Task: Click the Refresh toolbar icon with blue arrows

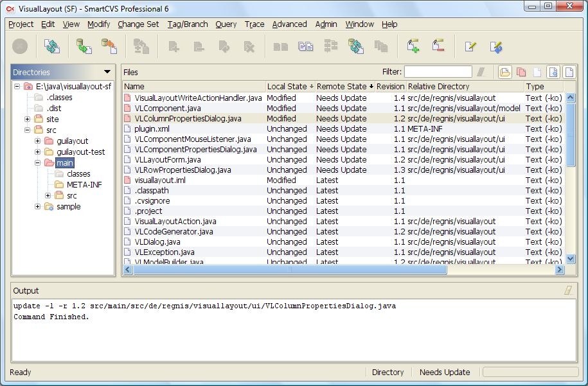Action: (51, 46)
